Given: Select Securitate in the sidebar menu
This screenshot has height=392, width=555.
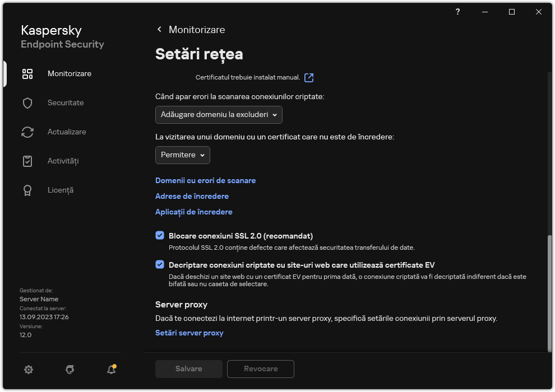Looking at the screenshot, I should [68, 102].
